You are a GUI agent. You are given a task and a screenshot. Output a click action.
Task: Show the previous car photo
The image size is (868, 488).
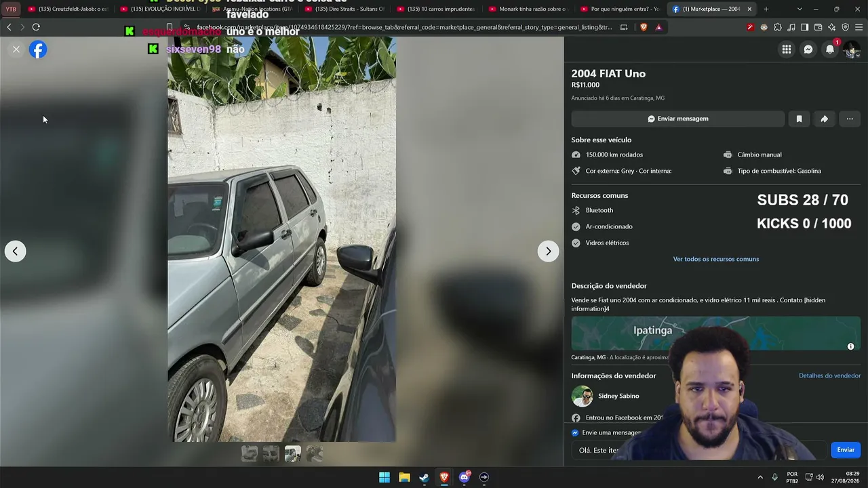pyautogui.click(x=15, y=251)
